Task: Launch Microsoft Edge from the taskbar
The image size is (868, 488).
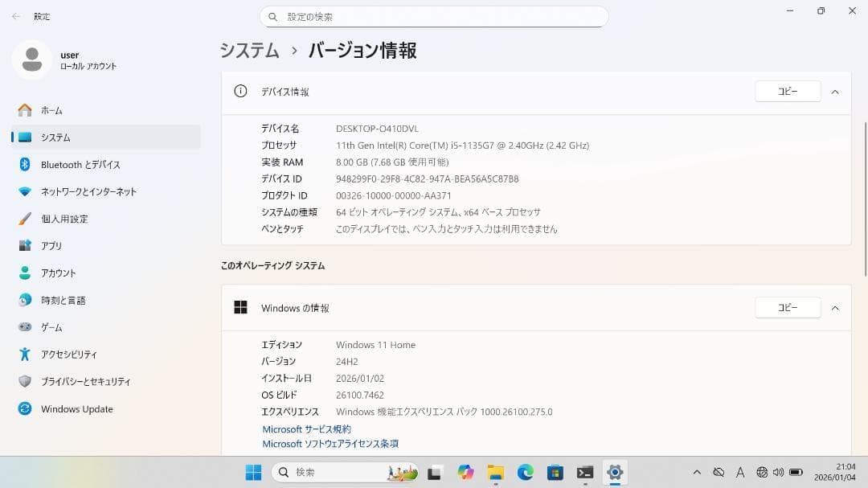Action: (526, 473)
